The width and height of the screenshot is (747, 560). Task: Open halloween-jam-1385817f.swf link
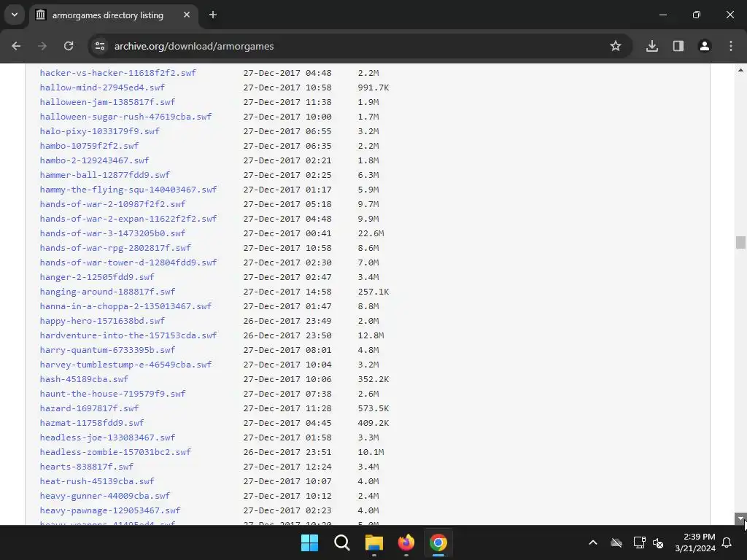point(108,102)
